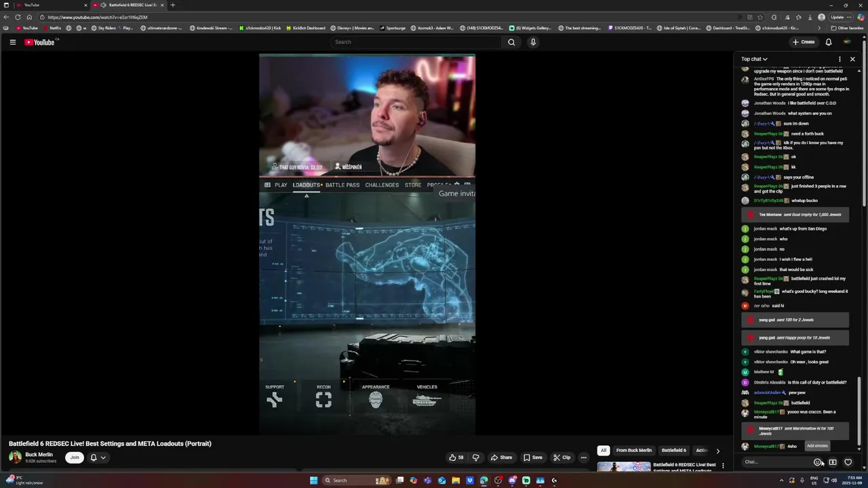Select STORE tab in game video
Image resolution: width=868 pixels, height=488 pixels.
[x=413, y=185]
